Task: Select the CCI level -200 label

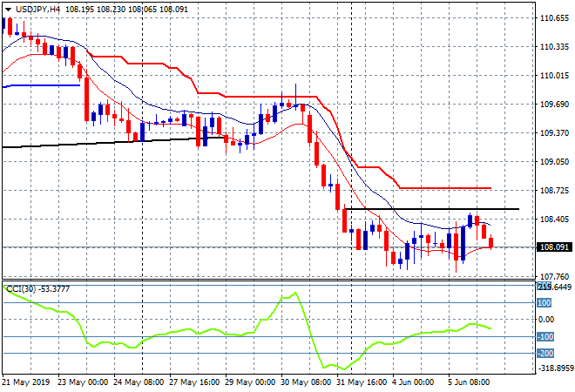Action: pos(545,354)
